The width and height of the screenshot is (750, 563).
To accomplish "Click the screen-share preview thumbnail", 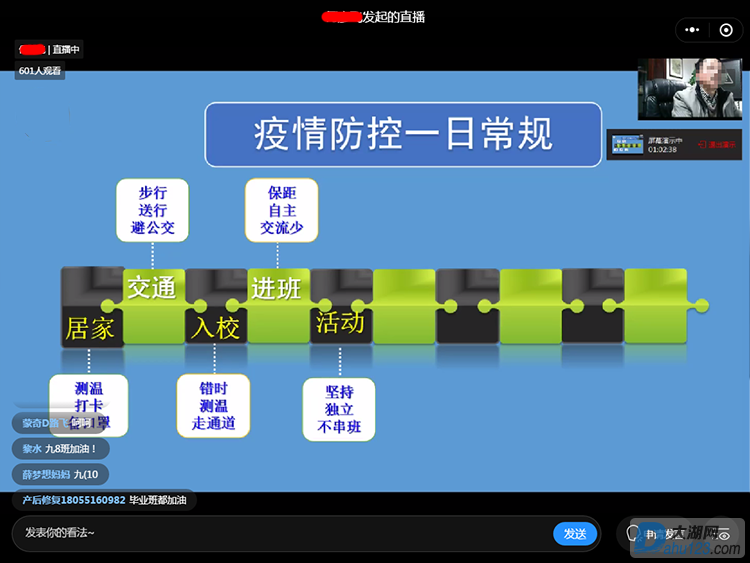I will [627, 144].
